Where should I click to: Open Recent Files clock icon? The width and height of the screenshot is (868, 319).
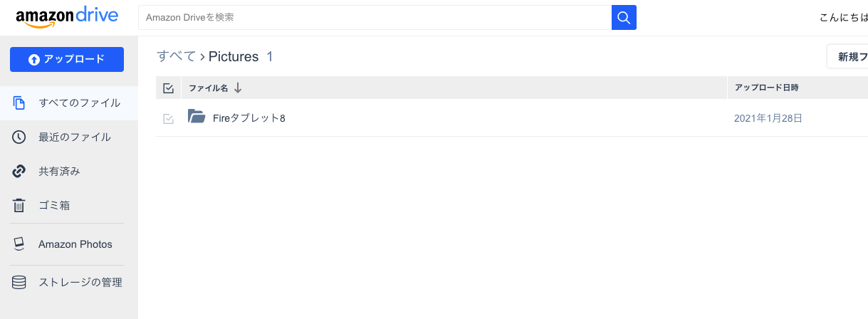pyautogui.click(x=20, y=137)
